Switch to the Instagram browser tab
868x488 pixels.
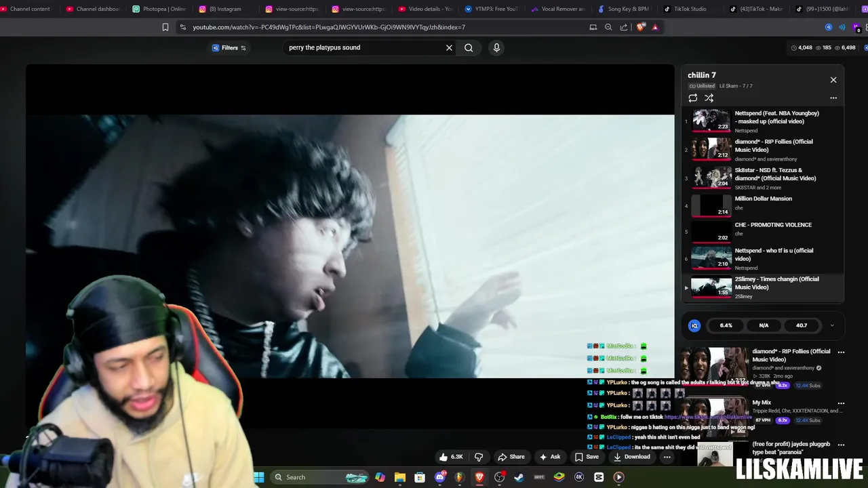225,9
